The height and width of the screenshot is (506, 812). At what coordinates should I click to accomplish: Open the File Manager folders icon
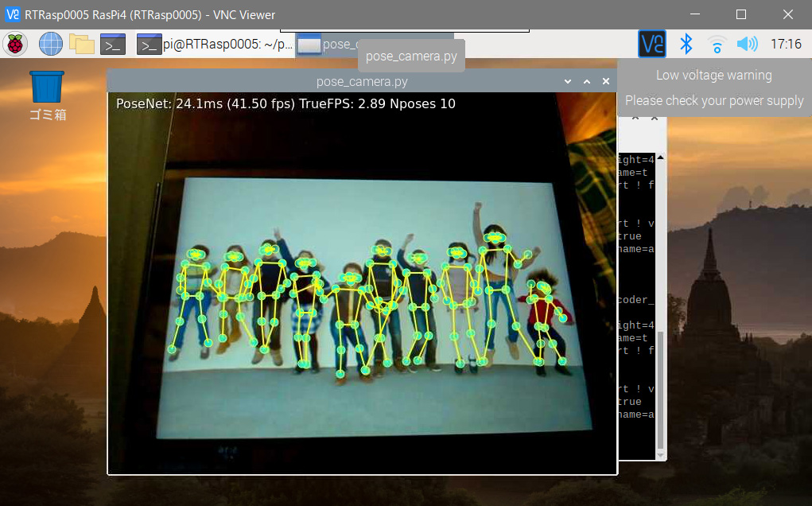point(82,44)
